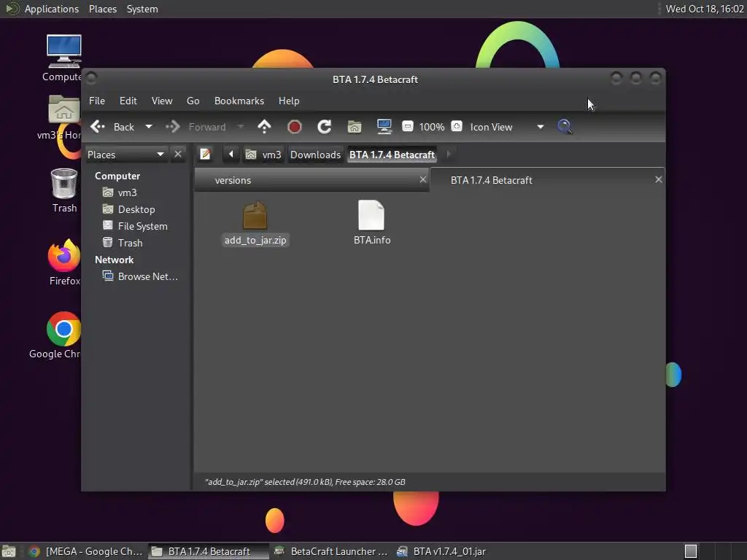Switch to BetaCraft Launcher taskbar window
The width and height of the screenshot is (747, 560).
330,551
